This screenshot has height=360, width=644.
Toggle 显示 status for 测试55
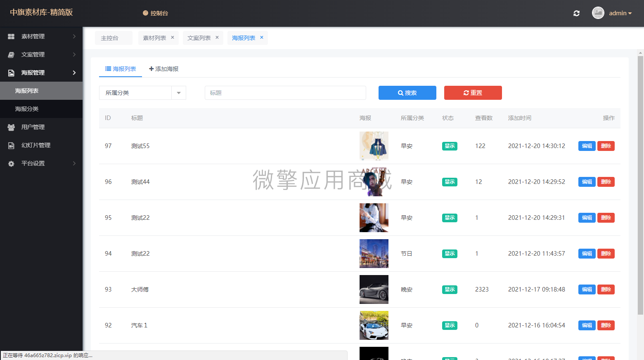(x=450, y=146)
